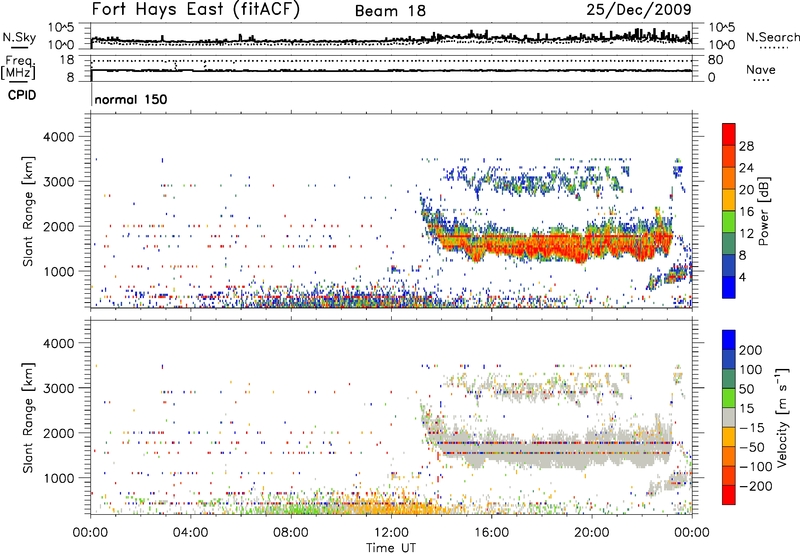Click the red bottom segment of the velocity colorbar
The image size is (800, 554).
pyautogui.click(x=729, y=495)
